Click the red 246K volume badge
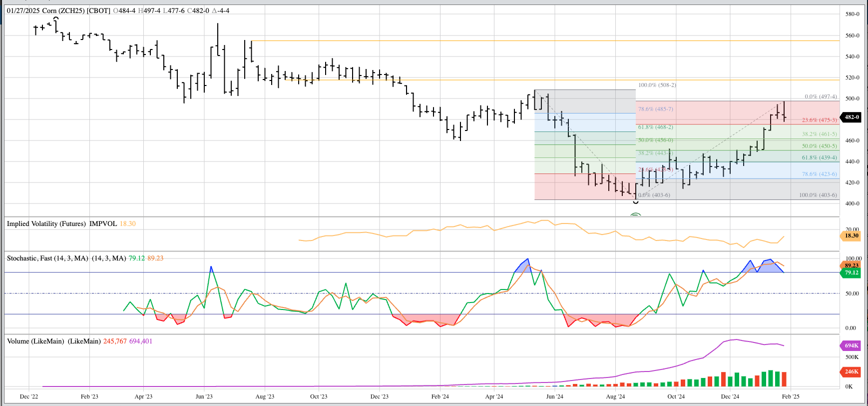The width and height of the screenshot is (868, 406). (x=851, y=371)
